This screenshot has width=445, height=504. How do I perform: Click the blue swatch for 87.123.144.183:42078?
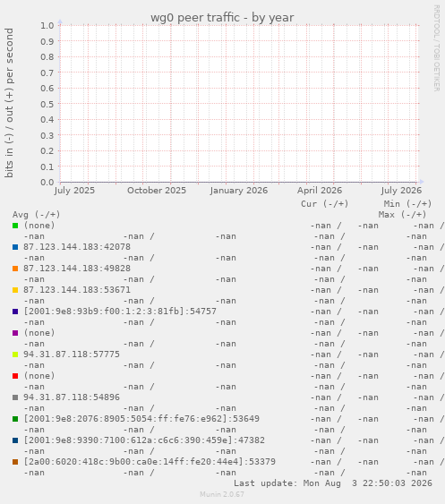(x=15, y=247)
